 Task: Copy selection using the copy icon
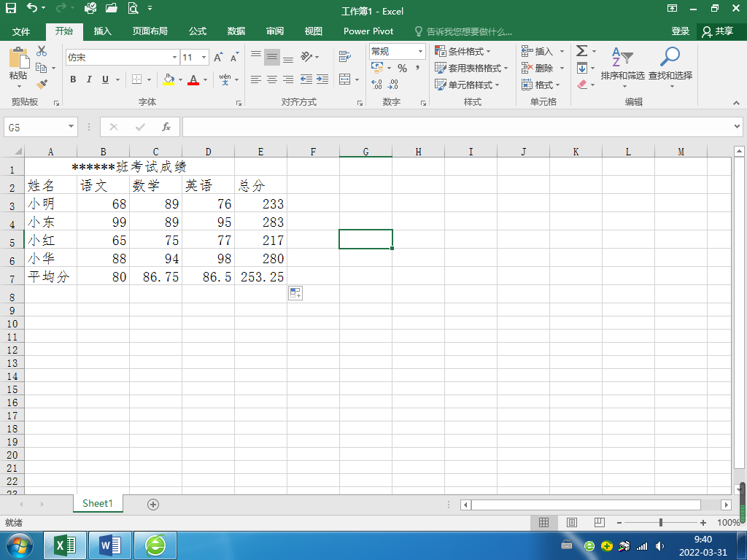[42, 68]
